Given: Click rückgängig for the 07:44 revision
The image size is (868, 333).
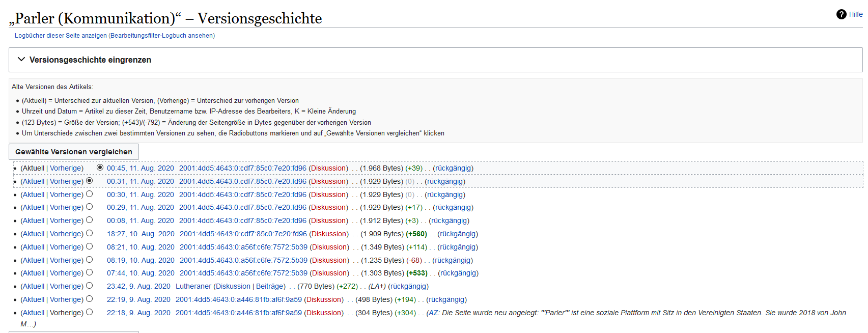Looking at the screenshot, I should point(458,273).
